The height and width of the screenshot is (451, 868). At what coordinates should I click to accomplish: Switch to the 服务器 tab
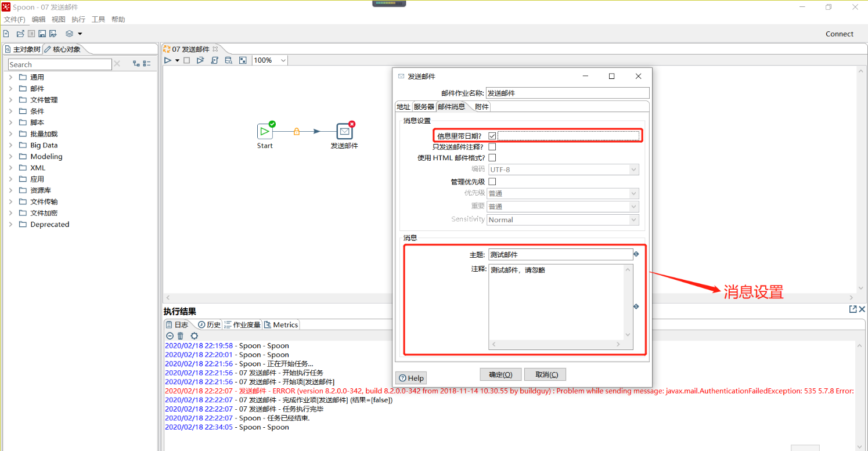(424, 107)
